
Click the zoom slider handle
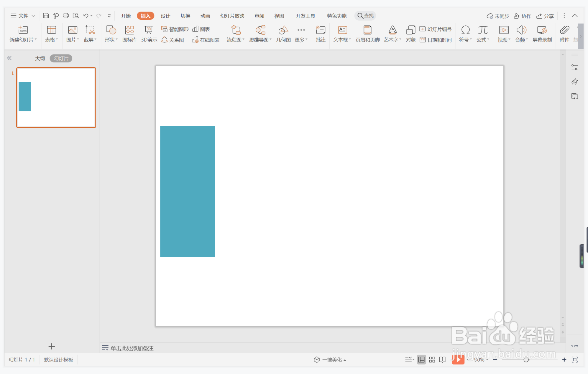point(526,360)
